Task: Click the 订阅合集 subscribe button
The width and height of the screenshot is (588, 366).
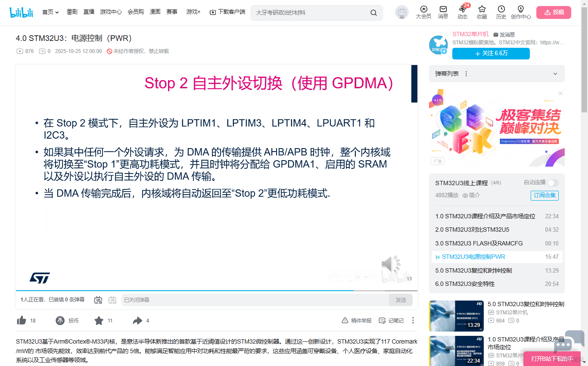Action: tap(544, 195)
